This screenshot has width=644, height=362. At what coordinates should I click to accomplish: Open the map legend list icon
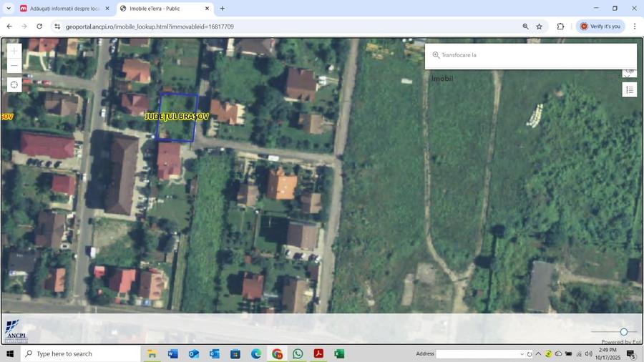click(629, 90)
